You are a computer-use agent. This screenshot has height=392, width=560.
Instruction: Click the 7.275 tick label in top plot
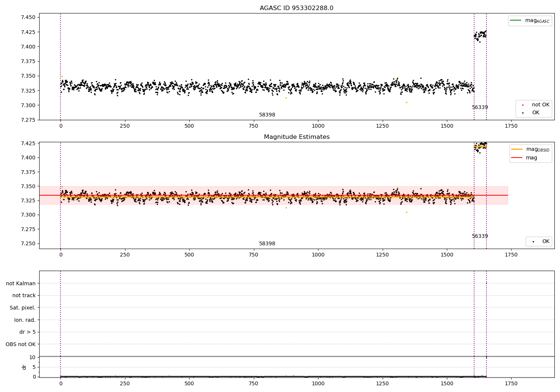pyautogui.click(x=28, y=120)
